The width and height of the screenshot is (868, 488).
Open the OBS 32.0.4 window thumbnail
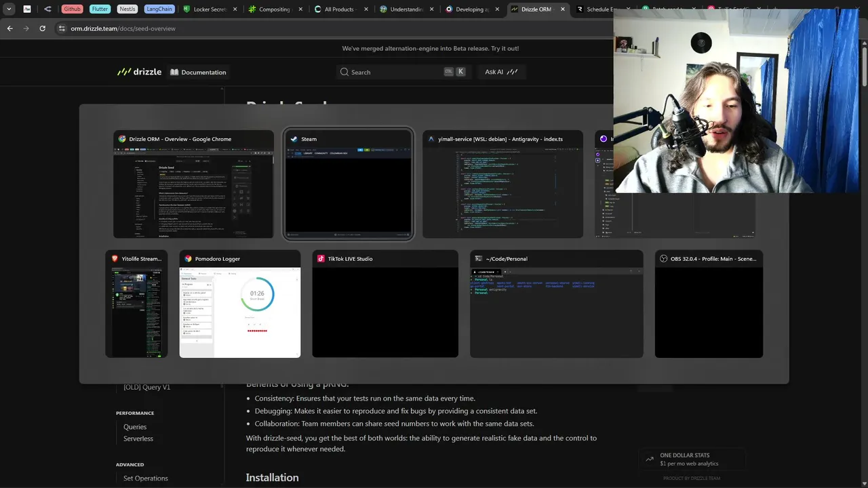[x=709, y=304]
